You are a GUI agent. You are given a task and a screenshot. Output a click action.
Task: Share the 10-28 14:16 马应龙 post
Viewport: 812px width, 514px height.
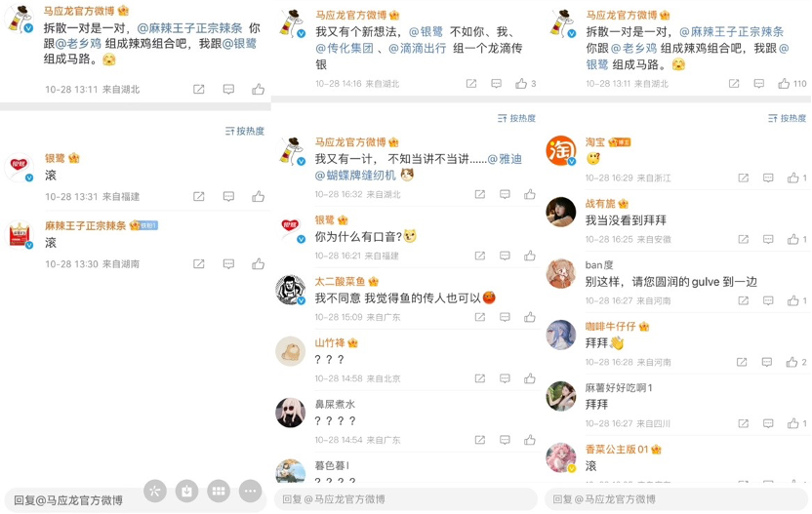pyautogui.click(x=471, y=83)
